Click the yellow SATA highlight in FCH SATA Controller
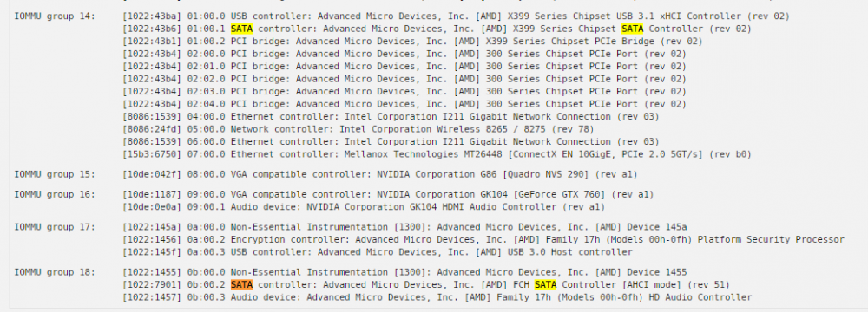 545,285
